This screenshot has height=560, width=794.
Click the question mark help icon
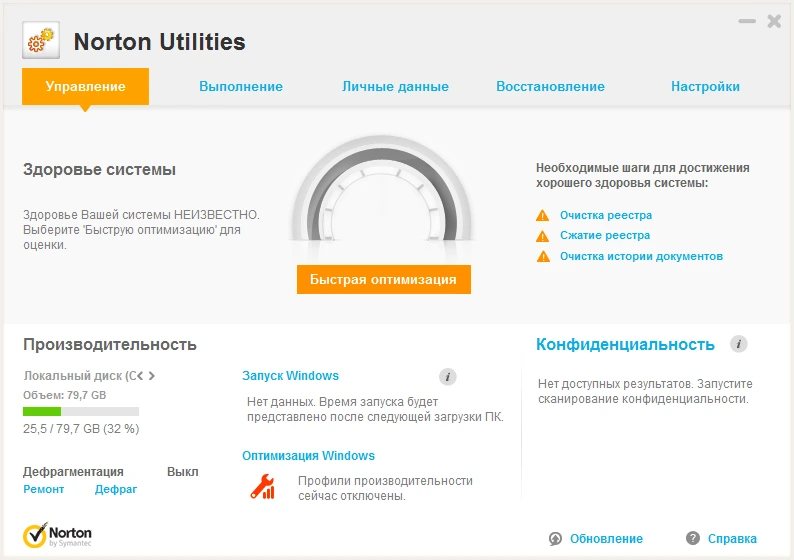point(692,538)
